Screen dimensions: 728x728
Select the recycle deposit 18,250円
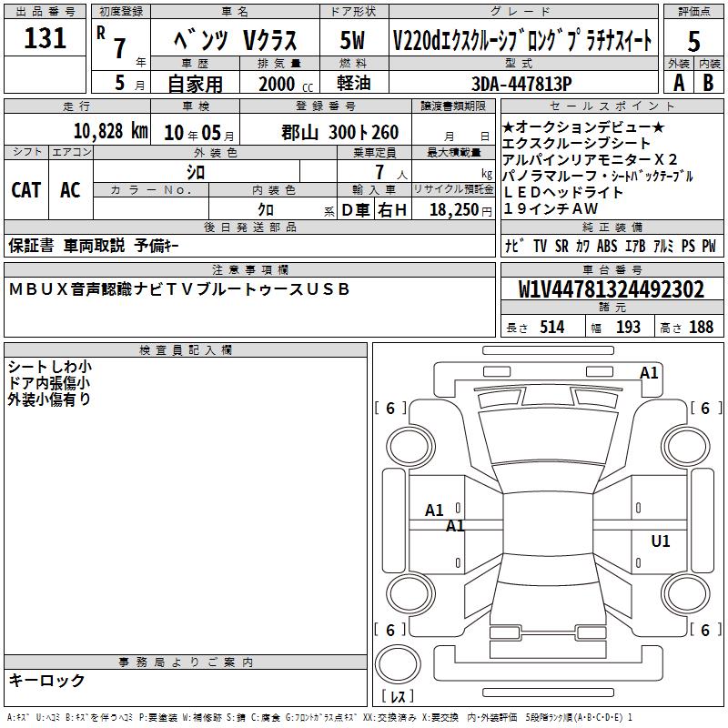click(x=460, y=210)
